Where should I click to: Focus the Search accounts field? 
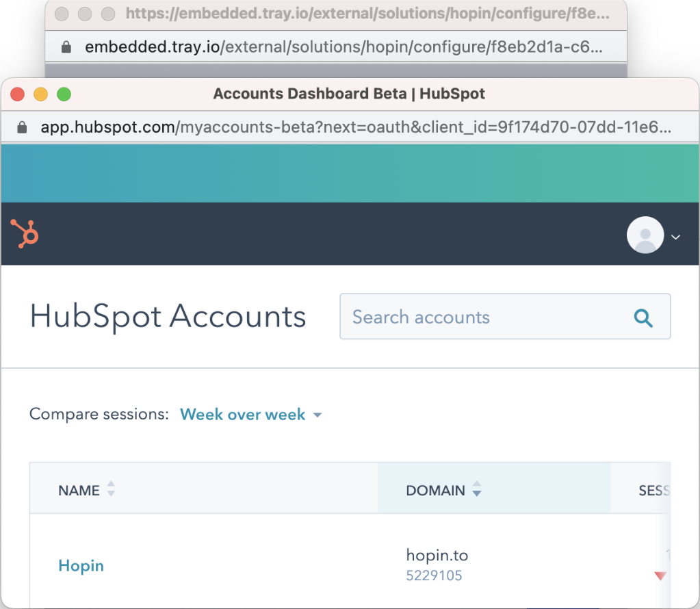[x=505, y=317]
